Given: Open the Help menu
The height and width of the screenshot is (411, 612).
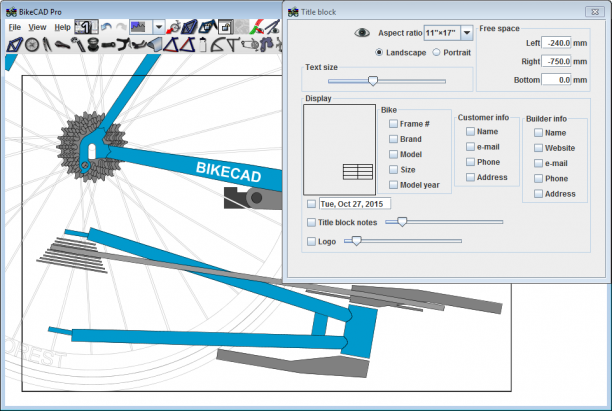Looking at the screenshot, I should pyautogui.click(x=62, y=27).
